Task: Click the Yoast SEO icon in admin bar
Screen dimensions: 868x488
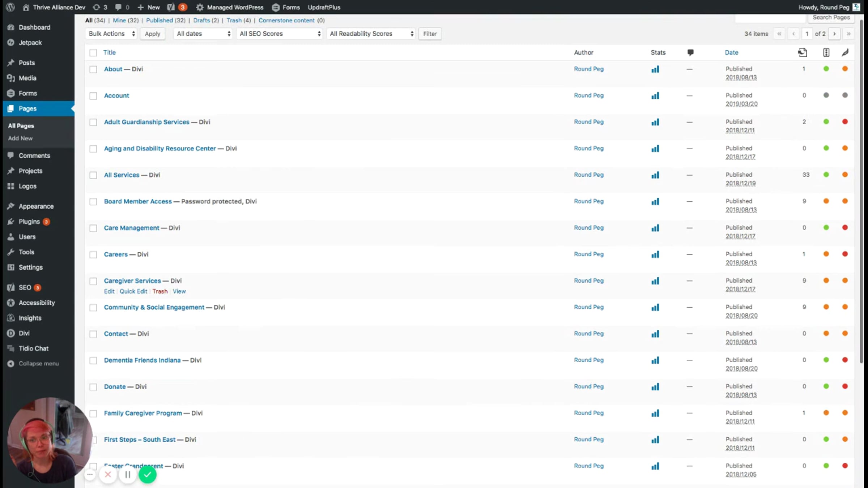Action: click(x=171, y=7)
